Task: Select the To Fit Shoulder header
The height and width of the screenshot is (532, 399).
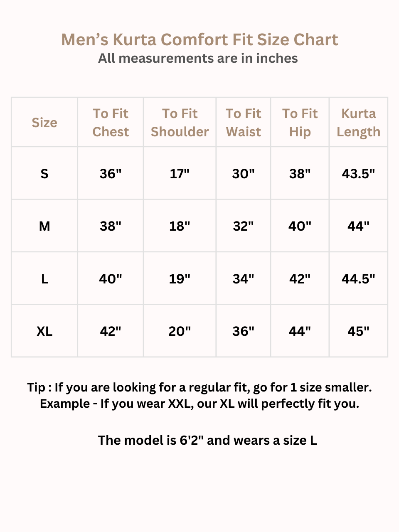Action: point(180,123)
